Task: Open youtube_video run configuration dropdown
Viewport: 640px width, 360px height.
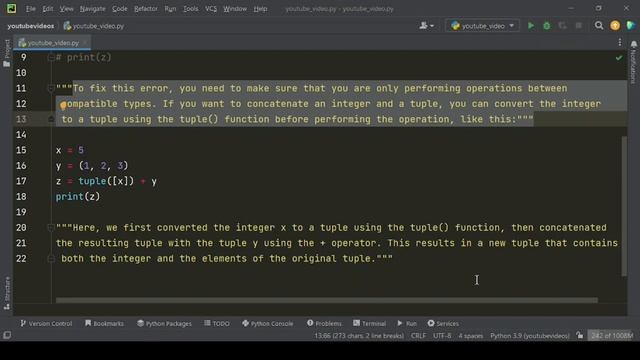Action: click(482, 26)
